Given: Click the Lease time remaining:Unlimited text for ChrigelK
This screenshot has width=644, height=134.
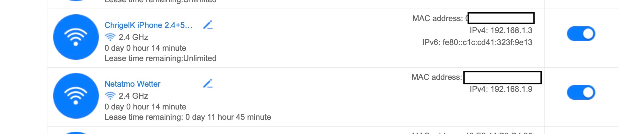Looking at the screenshot, I should point(160,58).
